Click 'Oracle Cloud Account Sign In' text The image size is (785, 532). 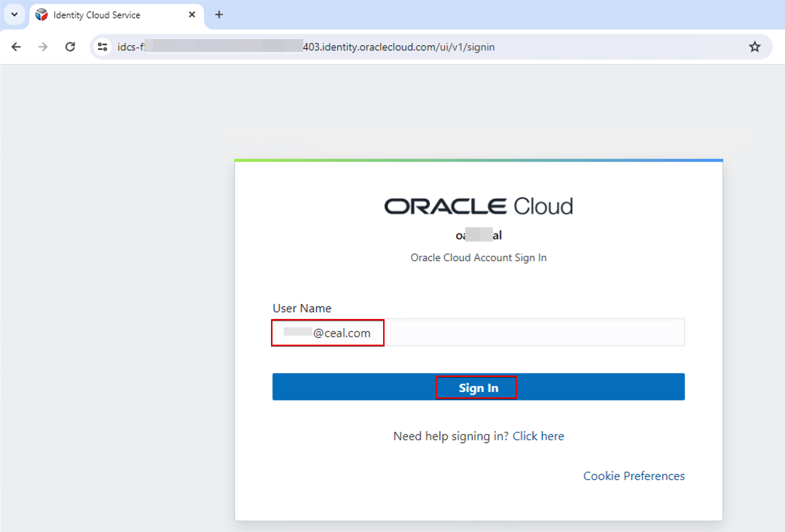[x=478, y=257]
